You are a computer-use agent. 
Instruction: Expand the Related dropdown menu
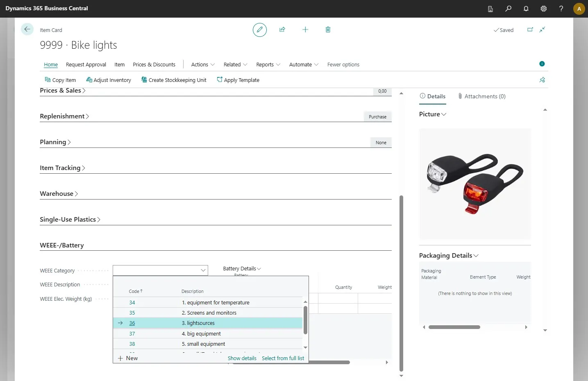pyautogui.click(x=236, y=64)
